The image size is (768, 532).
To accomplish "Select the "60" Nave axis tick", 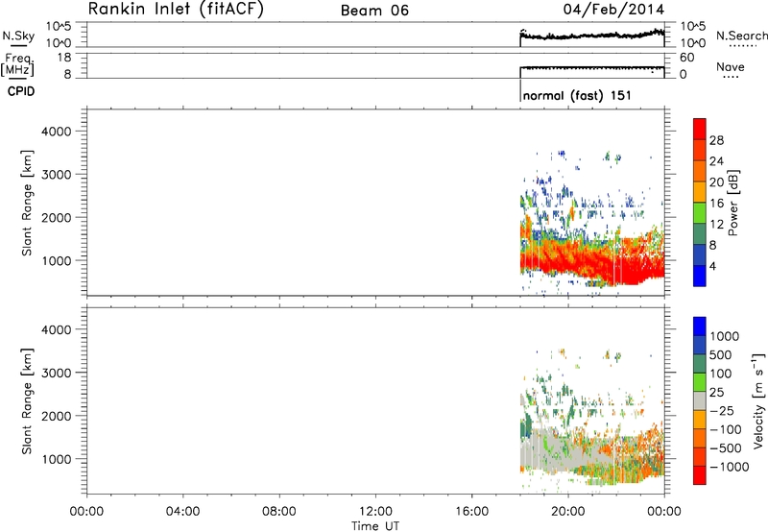I will pos(686,58).
